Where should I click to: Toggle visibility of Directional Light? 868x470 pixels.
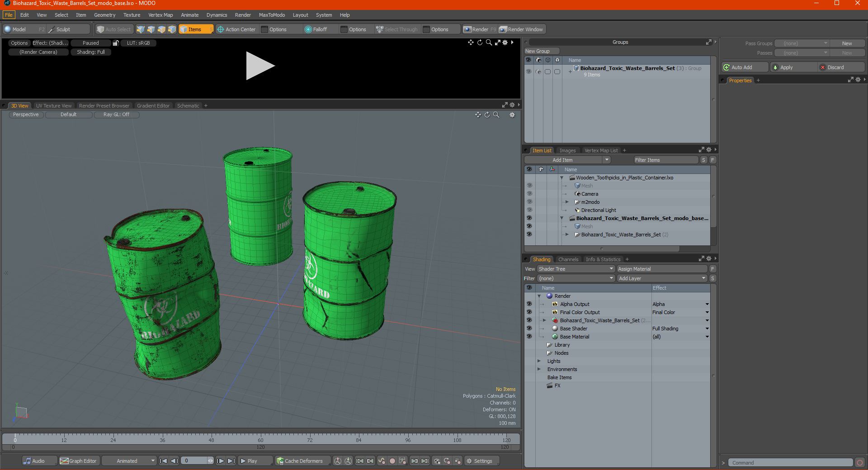pos(529,210)
